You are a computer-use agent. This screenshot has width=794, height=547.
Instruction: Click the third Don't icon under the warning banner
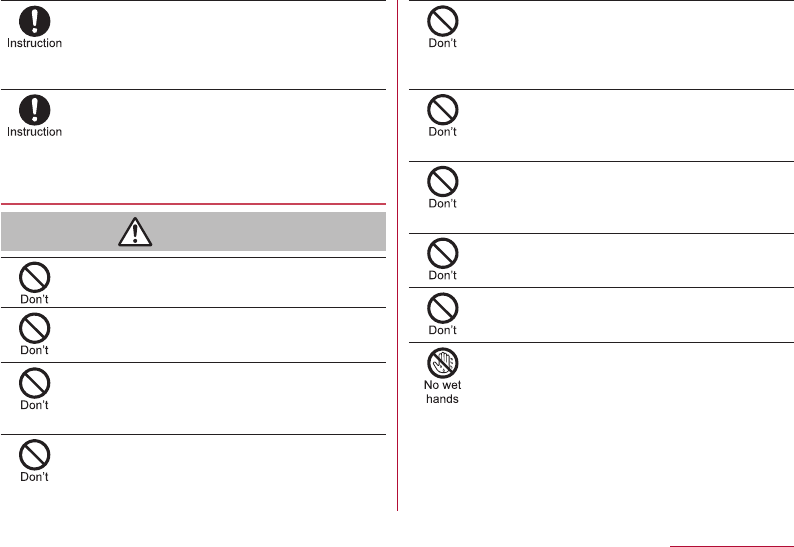point(34,383)
